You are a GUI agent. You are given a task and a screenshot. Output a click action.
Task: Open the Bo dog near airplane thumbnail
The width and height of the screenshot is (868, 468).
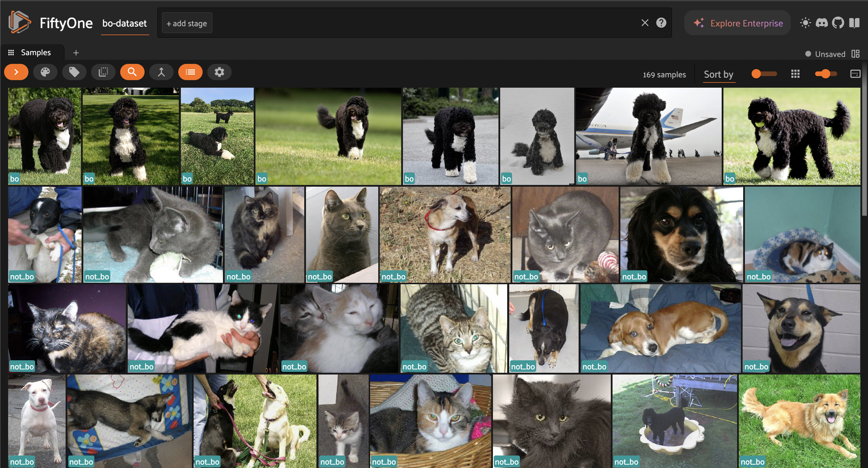point(648,136)
